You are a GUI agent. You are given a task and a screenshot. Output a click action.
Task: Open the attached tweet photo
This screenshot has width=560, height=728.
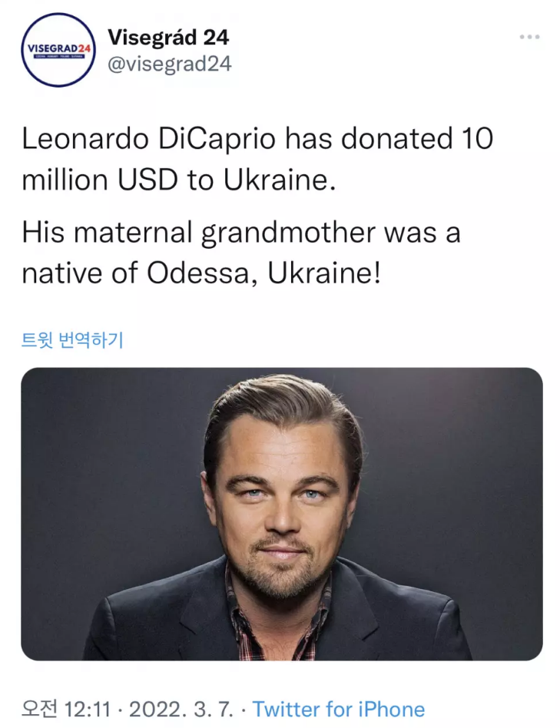pos(281,513)
